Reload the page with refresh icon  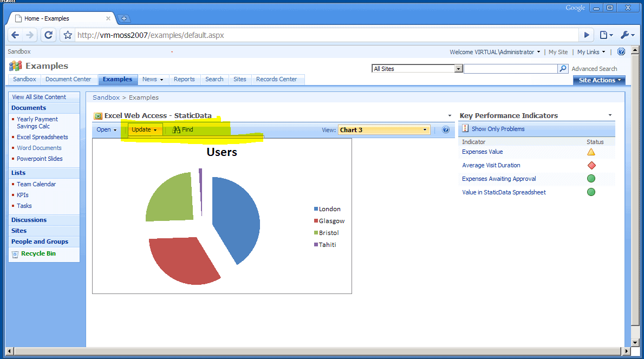(48, 35)
